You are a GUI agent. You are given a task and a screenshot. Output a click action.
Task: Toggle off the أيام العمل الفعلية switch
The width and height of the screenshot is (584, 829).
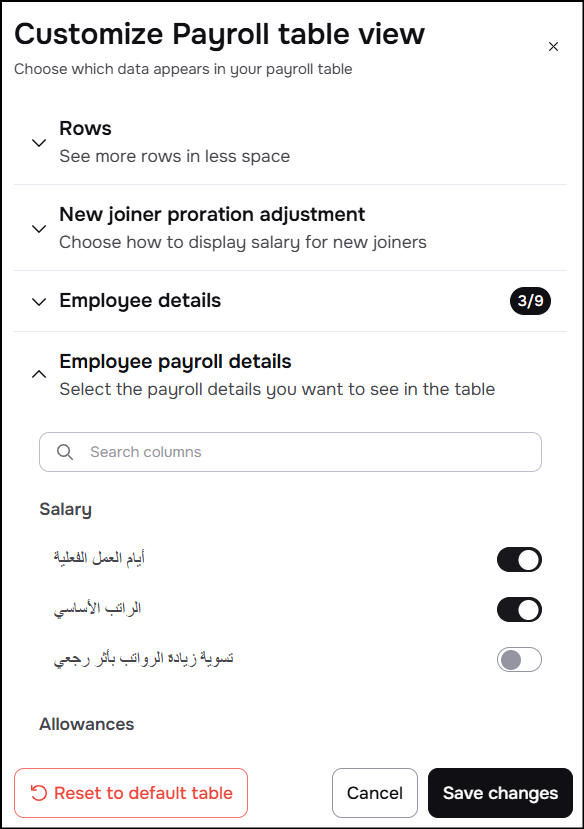pyautogui.click(x=519, y=559)
